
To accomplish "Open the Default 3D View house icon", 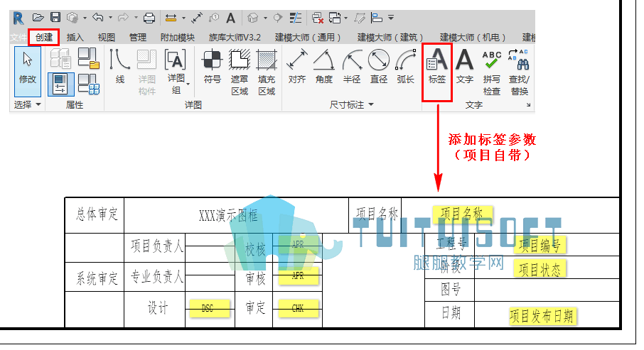I will click(x=253, y=18).
